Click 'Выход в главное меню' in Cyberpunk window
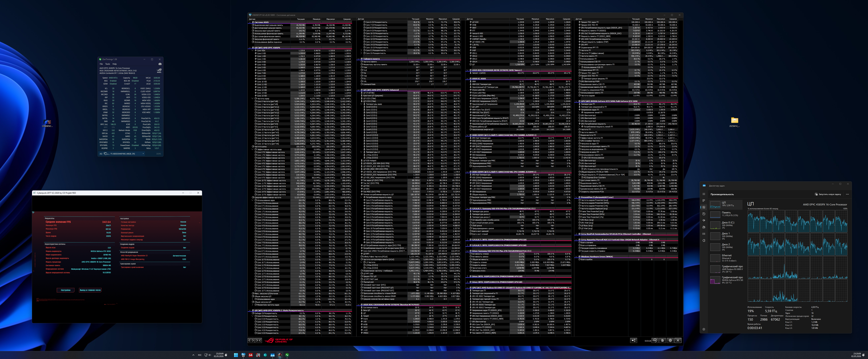Viewport: 868px width, 359px height. pyautogui.click(x=90, y=290)
